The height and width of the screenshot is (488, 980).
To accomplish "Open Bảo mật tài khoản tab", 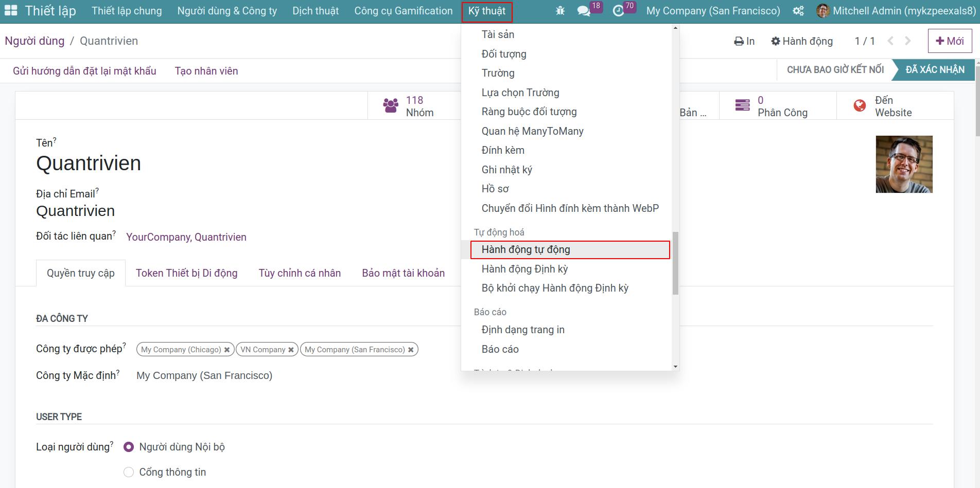I will (403, 273).
